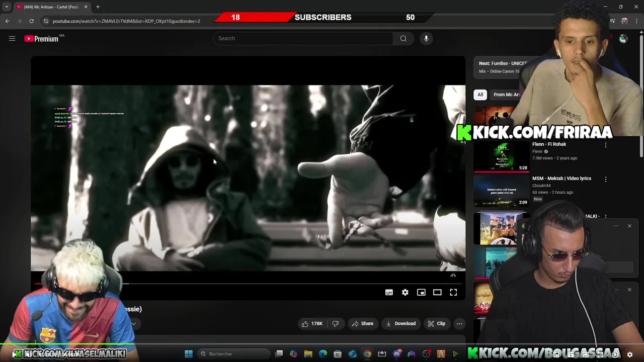Open the green play-arrow taskbar app
The width and height of the screenshot is (644, 362).
(x=456, y=354)
